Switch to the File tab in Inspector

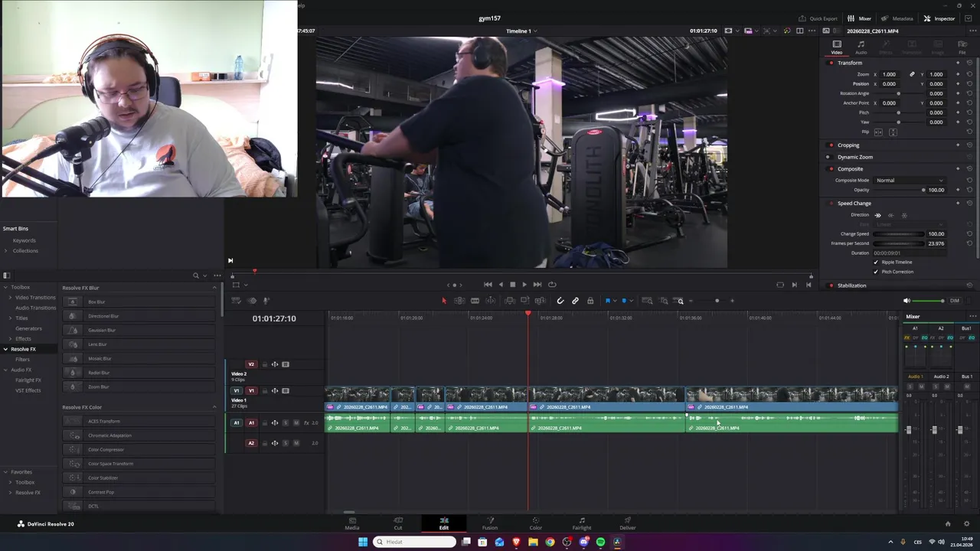pyautogui.click(x=962, y=47)
